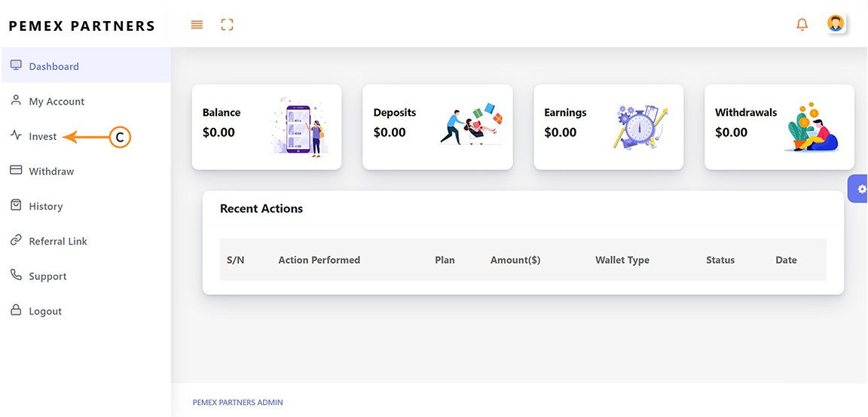Viewport: 868px width, 417px height.
Task: Toggle the hamburger sidebar menu icon
Action: tap(197, 25)
